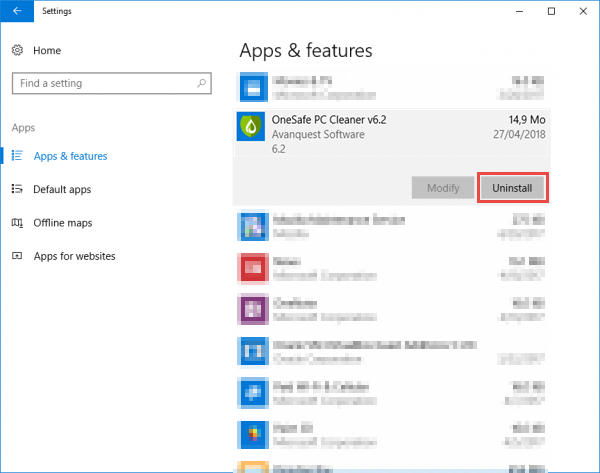Open the Offline maps icon
Image resolution: width=600 pixels, height=473 pixels.
tap(17, 222)
